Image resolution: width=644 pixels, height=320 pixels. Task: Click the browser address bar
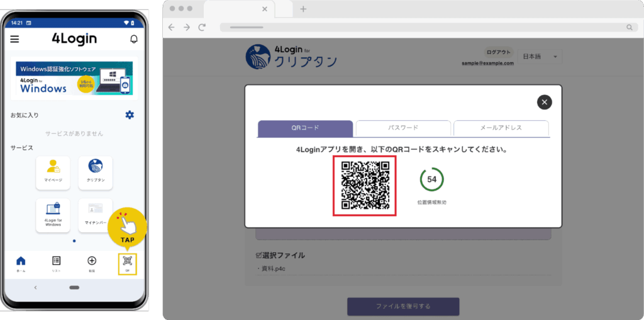[x=428, y=27]
